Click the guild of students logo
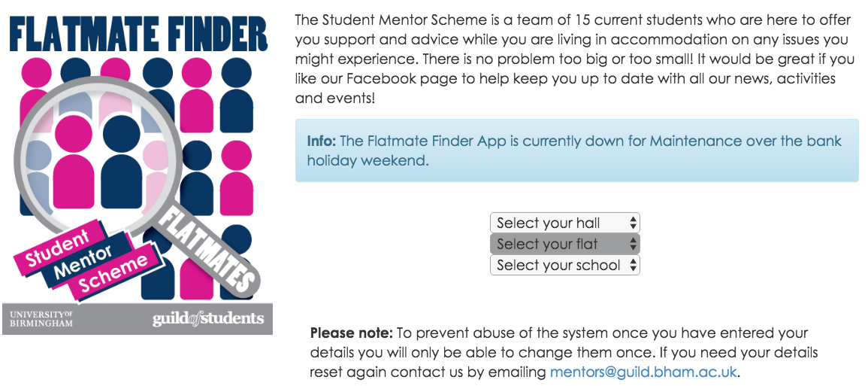The width and height of the screenshot is (868, 386). (208, 318)
